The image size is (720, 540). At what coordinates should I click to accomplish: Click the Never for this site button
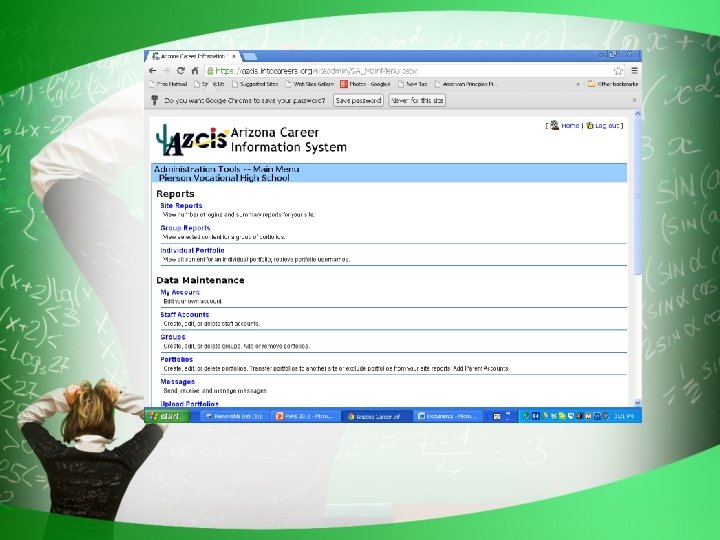point(417,100)
